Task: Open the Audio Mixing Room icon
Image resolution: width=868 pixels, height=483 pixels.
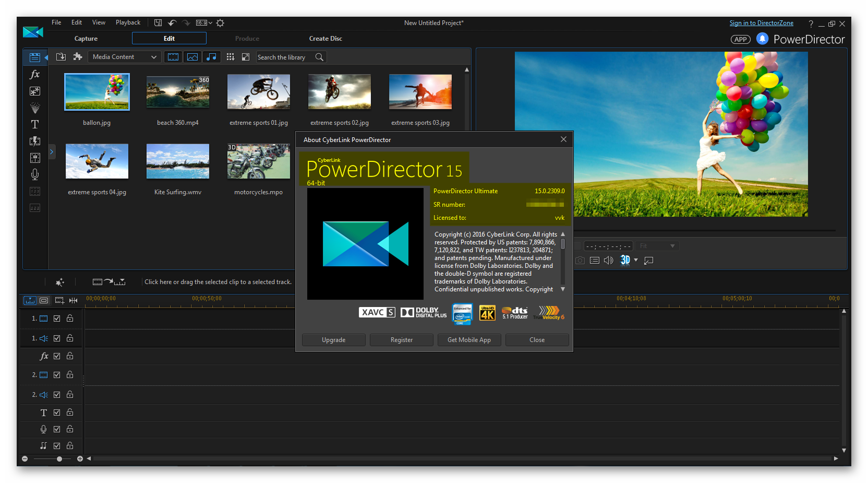Action: point(34,158)
